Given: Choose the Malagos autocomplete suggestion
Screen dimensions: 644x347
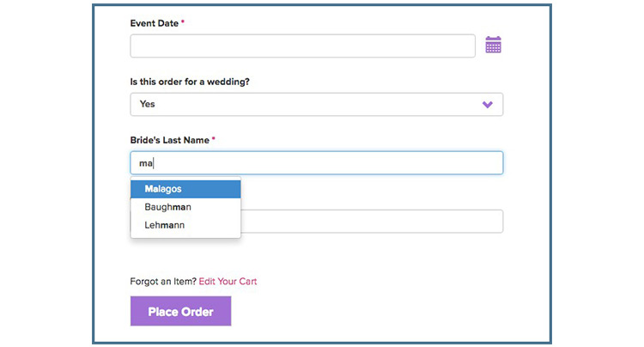Looking at the screenshot, I should pyautogui.click(x=185, y=189).
